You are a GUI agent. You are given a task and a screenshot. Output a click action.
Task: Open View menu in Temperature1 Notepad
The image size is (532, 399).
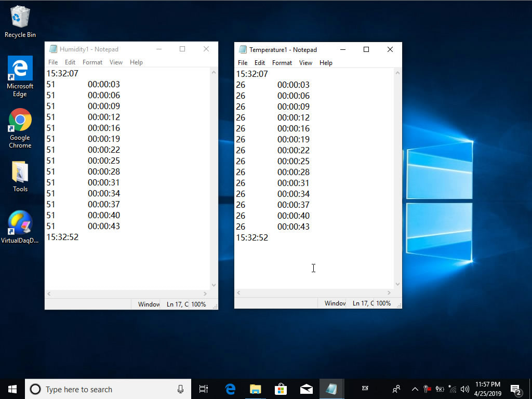[x=305, y=63]
